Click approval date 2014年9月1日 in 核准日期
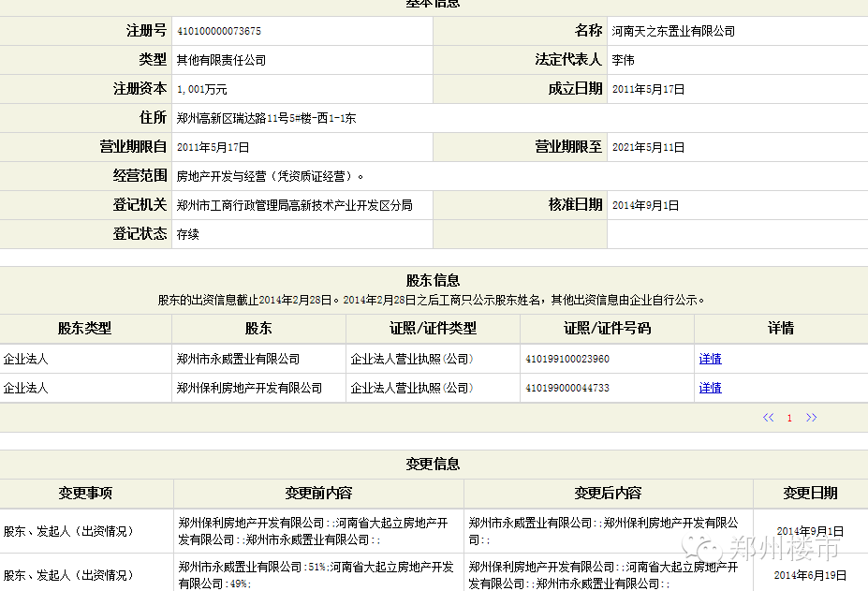This screenshot has height=591, width=868. click(645, 205)
